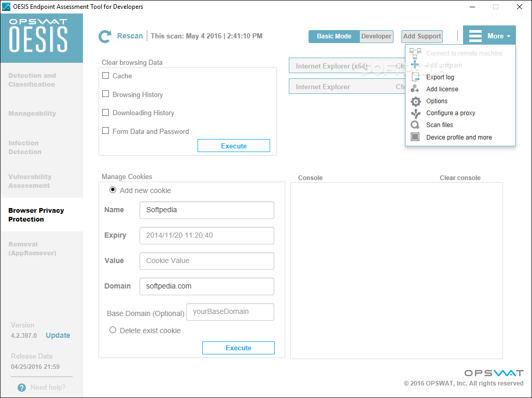The width and height of the screenshot is (532, 398).
Task: Select the Add new cookie radio button
Action: (x=113, y=190)
